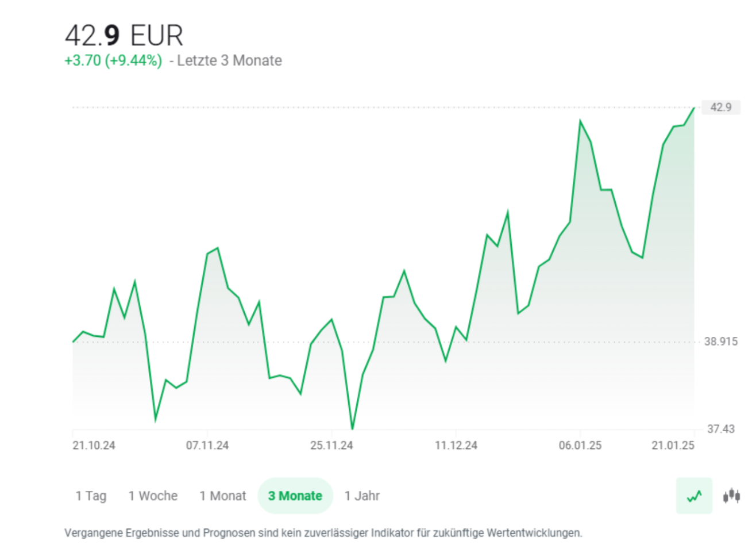The image size is (756, 556).
Task: Select the 25.11.24 axis marker
Action: point(331,445)
